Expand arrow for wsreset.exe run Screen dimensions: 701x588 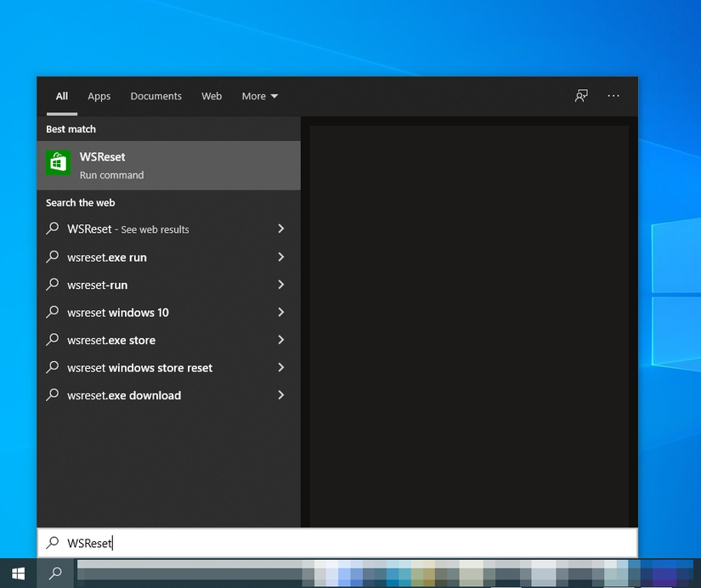pyautogui.click(x=280, y=257)
